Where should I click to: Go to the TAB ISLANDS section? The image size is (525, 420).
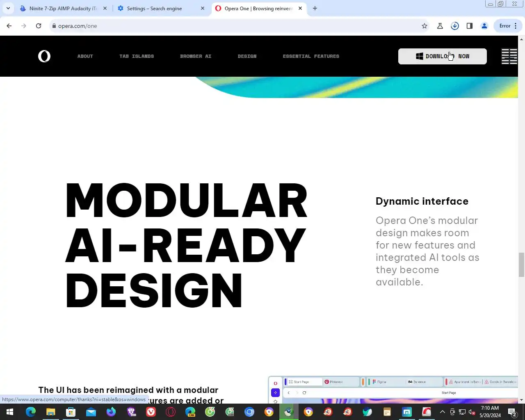pyautogui.click(x=137, y=56)
